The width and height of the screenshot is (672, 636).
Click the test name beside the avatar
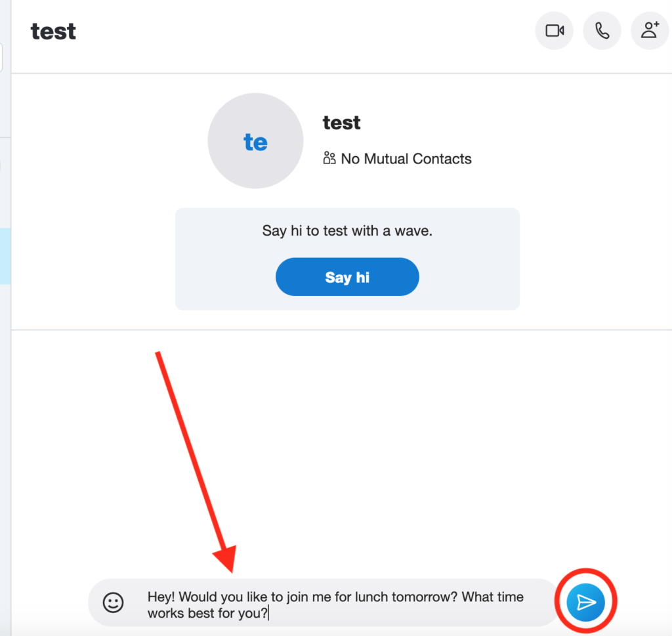point(341,123)
